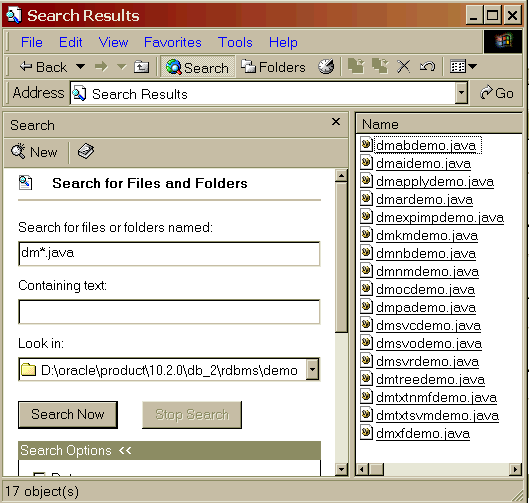Click the dmtxtnmfdemo.java file icon
This screenshot has height=503, width=529.
pyautogui.click(x=366, y=397)
